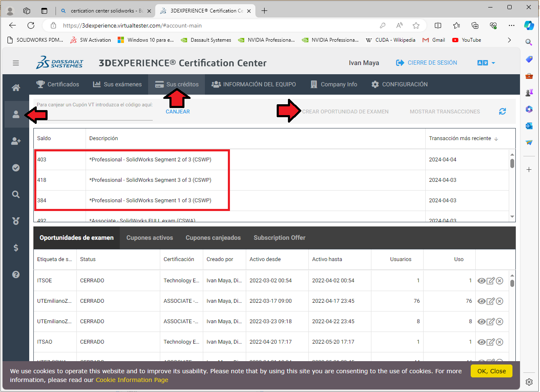Open medal awards icon in sidebar
Screen dimensions: 540x392
tap(16, 221)
